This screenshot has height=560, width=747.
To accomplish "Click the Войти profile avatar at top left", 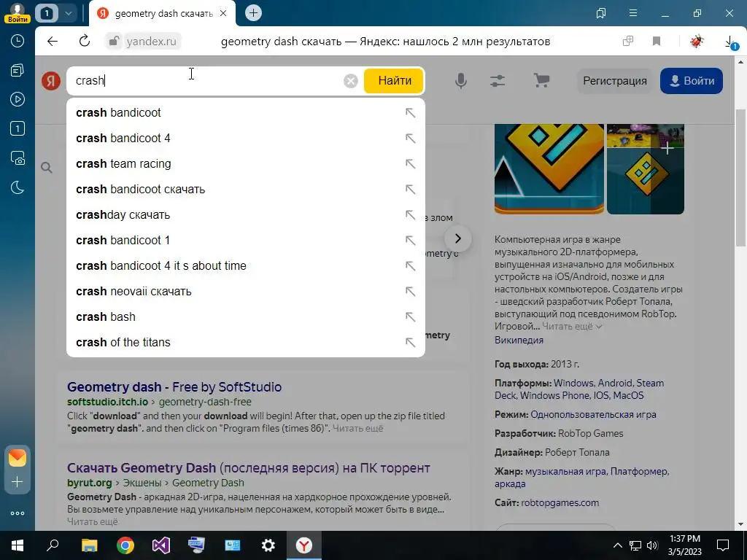I will pyautogui.click(x=18, y=13).
